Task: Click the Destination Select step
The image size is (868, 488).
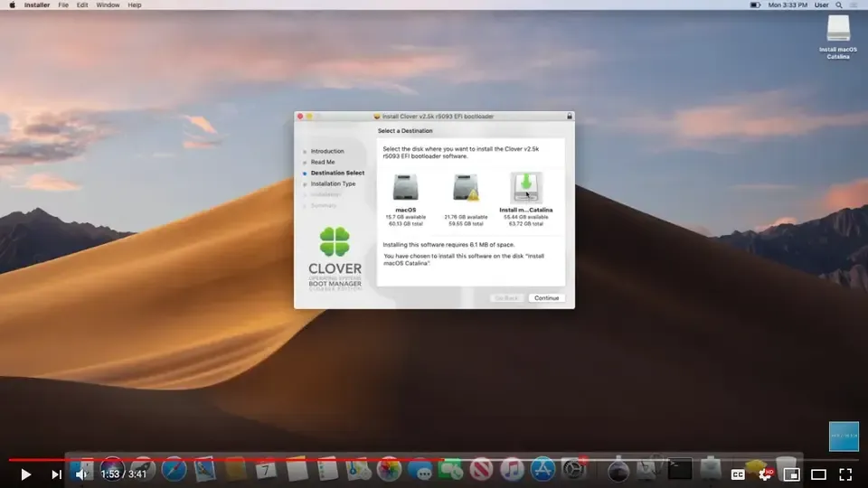Action: (337, 174)
